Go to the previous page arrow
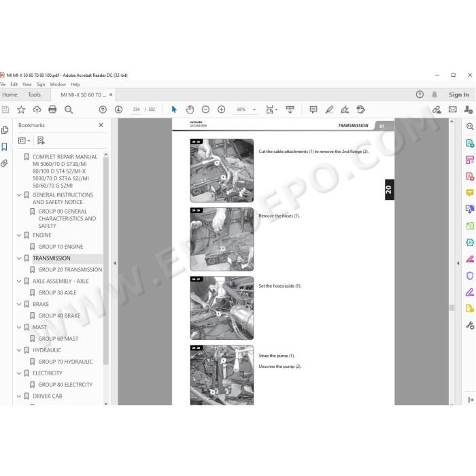This screenshot has height=476, width=476. [103, 109]
